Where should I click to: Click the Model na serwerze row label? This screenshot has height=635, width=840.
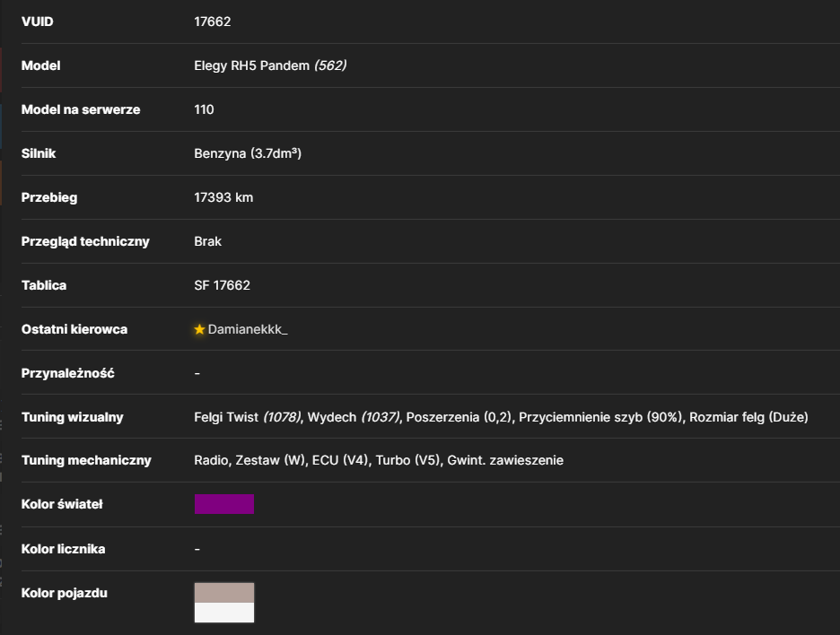tap(81, 109)
